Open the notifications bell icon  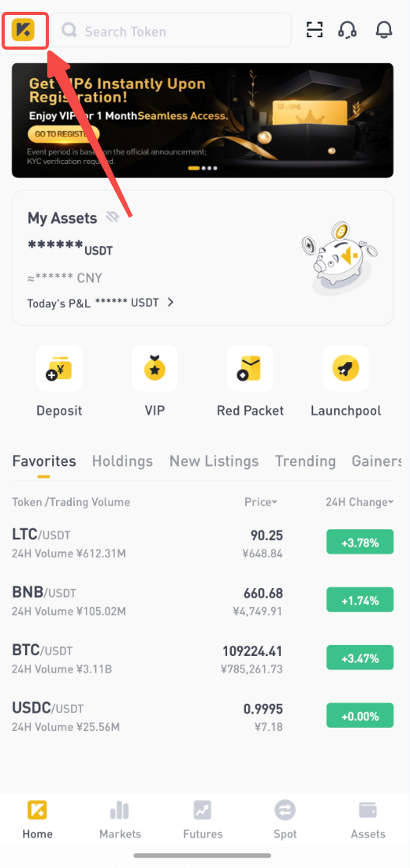(x=383, y=30)
